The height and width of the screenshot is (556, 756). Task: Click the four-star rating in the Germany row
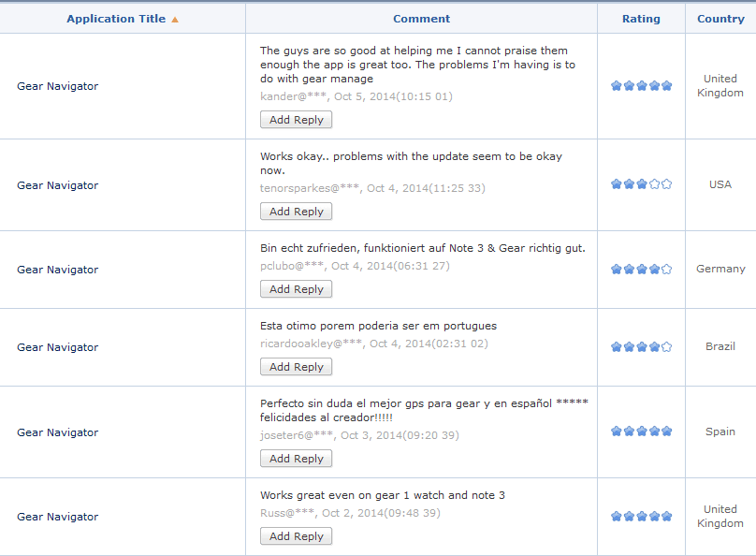tap(641, 269)
